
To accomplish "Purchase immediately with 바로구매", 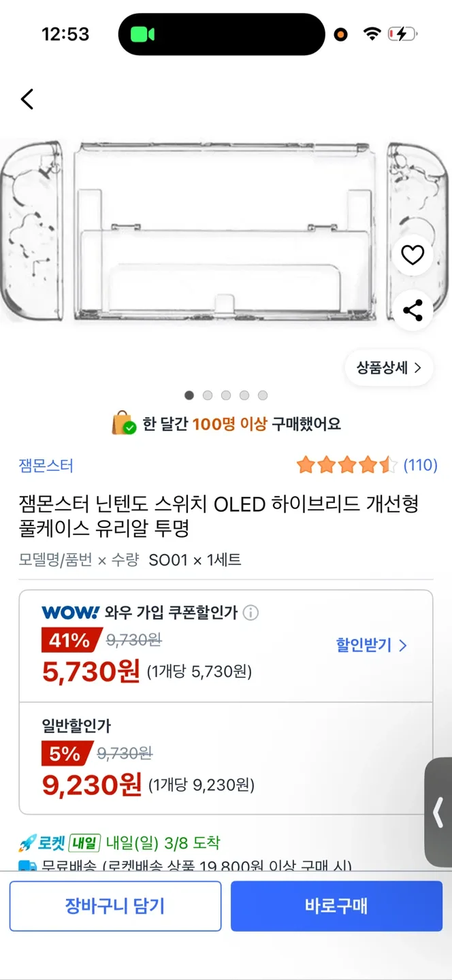I will [x=337, y=906].
